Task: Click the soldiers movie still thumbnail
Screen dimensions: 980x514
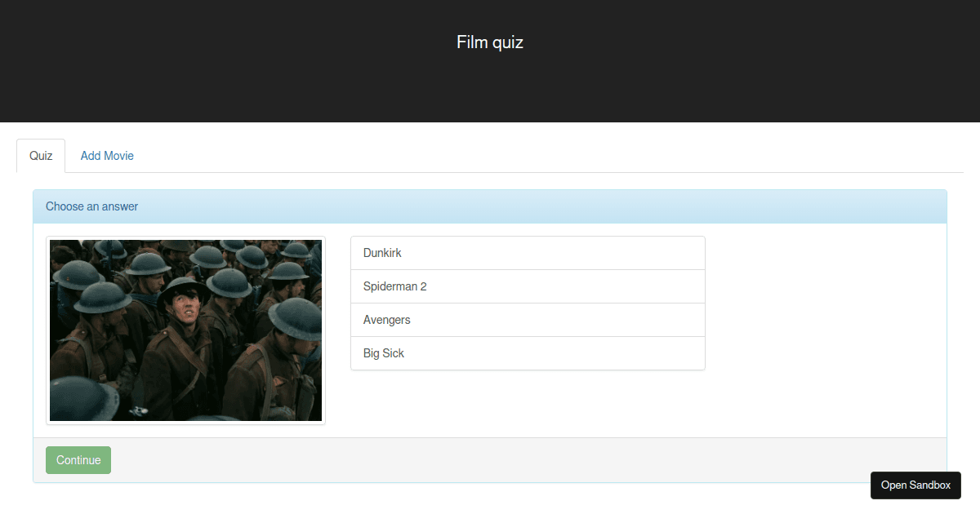Action: click(x=186, y=330)
